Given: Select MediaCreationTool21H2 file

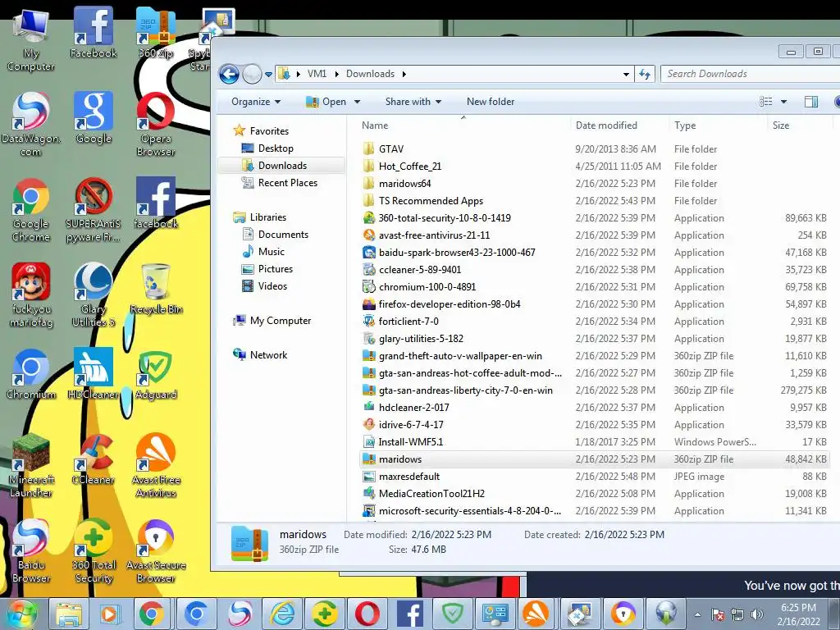Looking at the screenshot, I should click(x=594, y=493).
